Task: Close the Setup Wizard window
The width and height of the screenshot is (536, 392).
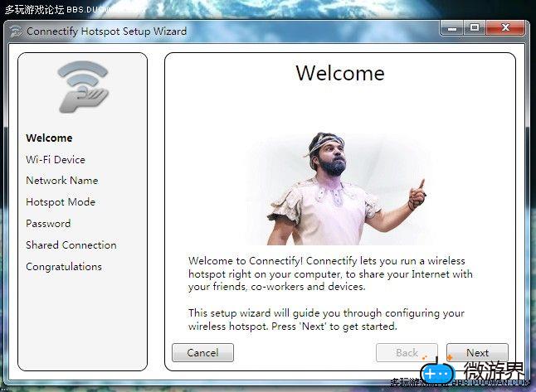Action: point(505,28)
